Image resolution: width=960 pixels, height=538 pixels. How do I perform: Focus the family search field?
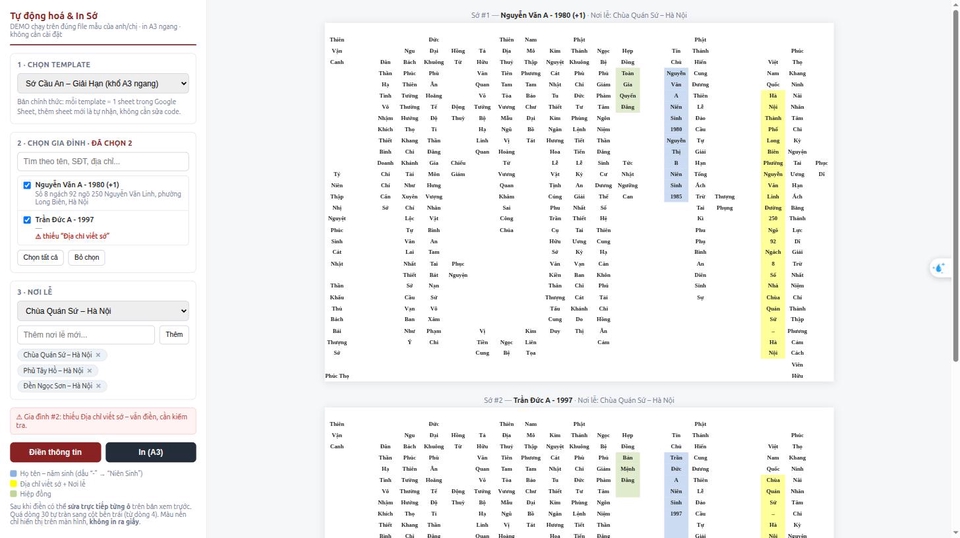point(103,162)
